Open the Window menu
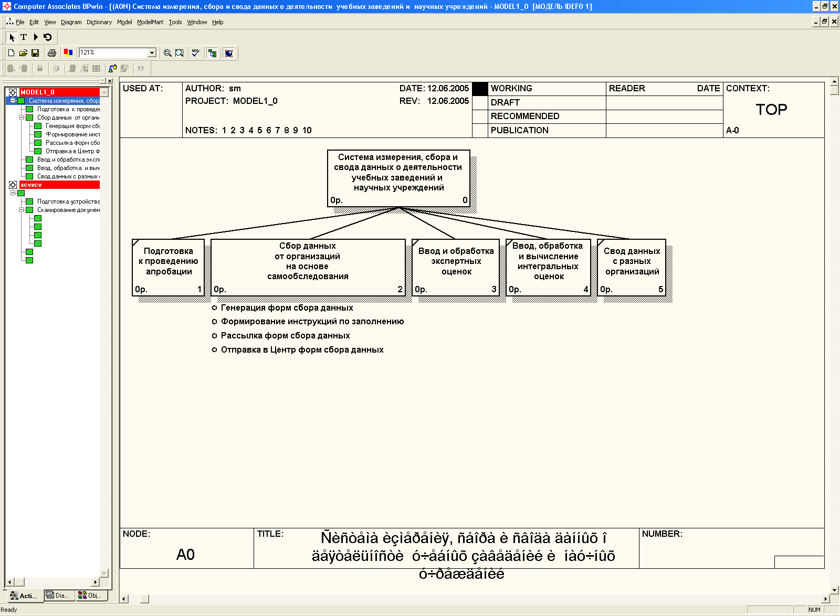This screenshot has width=840, height=616. [197, 22]
